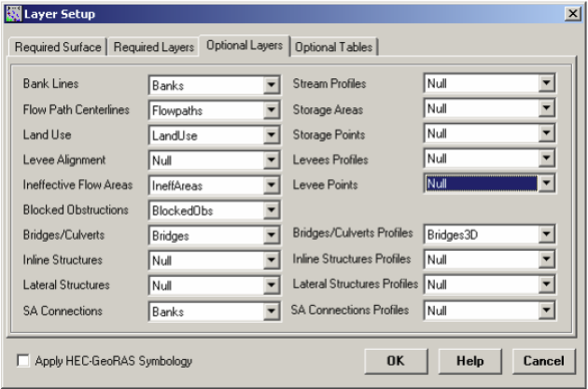Close the Layer Setup dialog
This screenshot has height=389, width=588.
click(x=573, y=13)
